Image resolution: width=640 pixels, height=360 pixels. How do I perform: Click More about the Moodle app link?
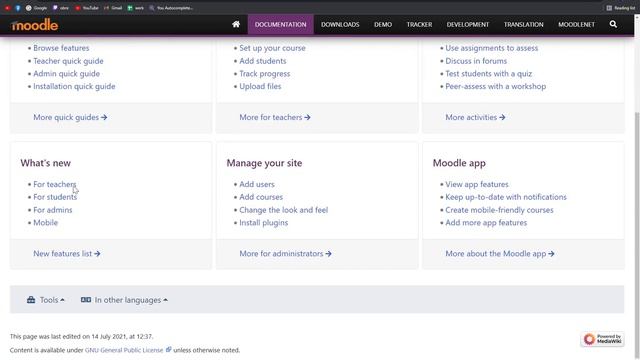tap(500, 253)
